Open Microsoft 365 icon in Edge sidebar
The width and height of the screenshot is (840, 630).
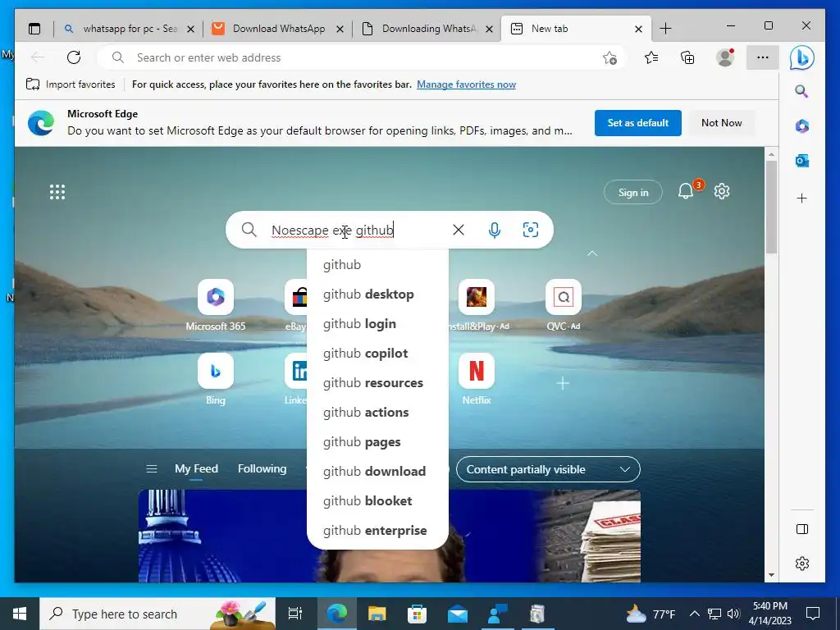point(802,126)
